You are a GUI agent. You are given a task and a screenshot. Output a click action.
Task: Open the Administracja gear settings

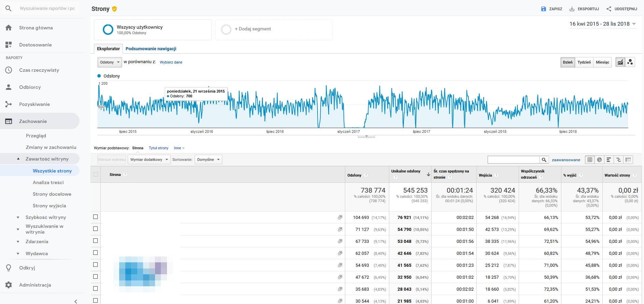(x=9, y=285)
